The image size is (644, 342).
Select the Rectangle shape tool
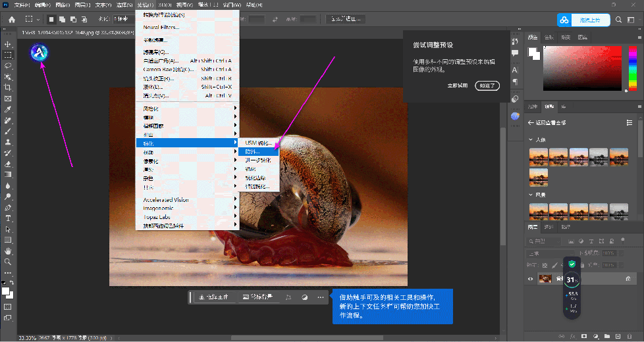8,240
